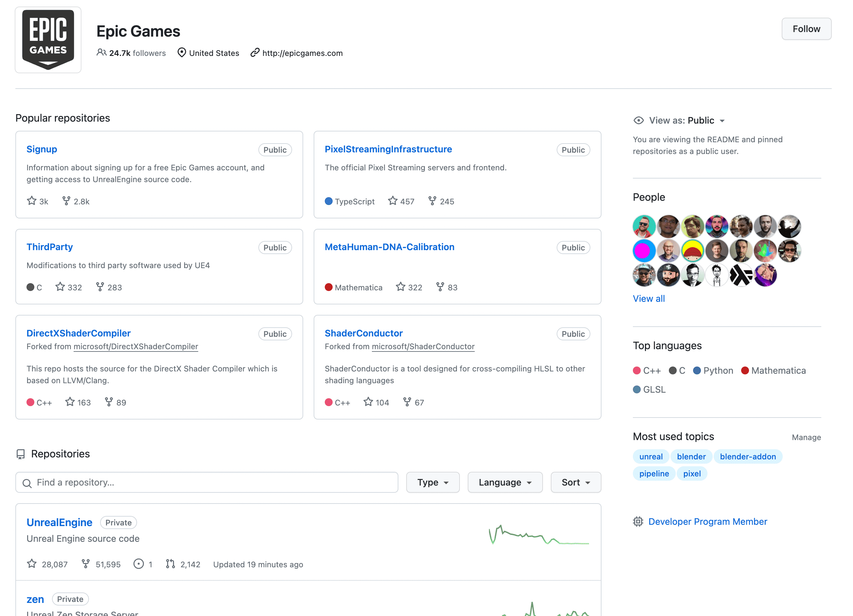The height and width of the screenshot is (616, 853).
Task: Click the pull request icon for UnrealEngine
Action: click(x=170, y=564)
